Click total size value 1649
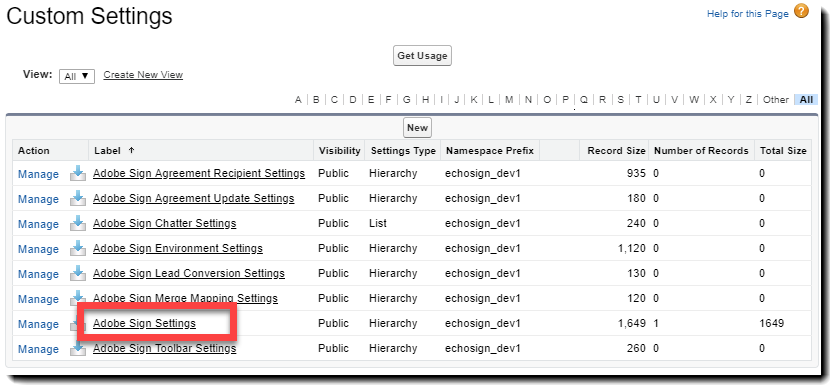The image size is (830, 385). pos(771,323)
